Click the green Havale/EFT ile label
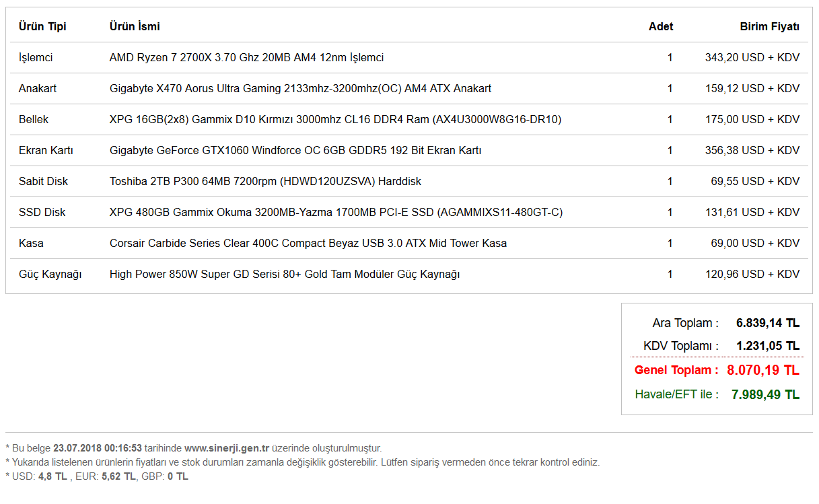Image resolution: width=819 pixels, height=504 pixels. pyautogui.click(x=677, y=394)
